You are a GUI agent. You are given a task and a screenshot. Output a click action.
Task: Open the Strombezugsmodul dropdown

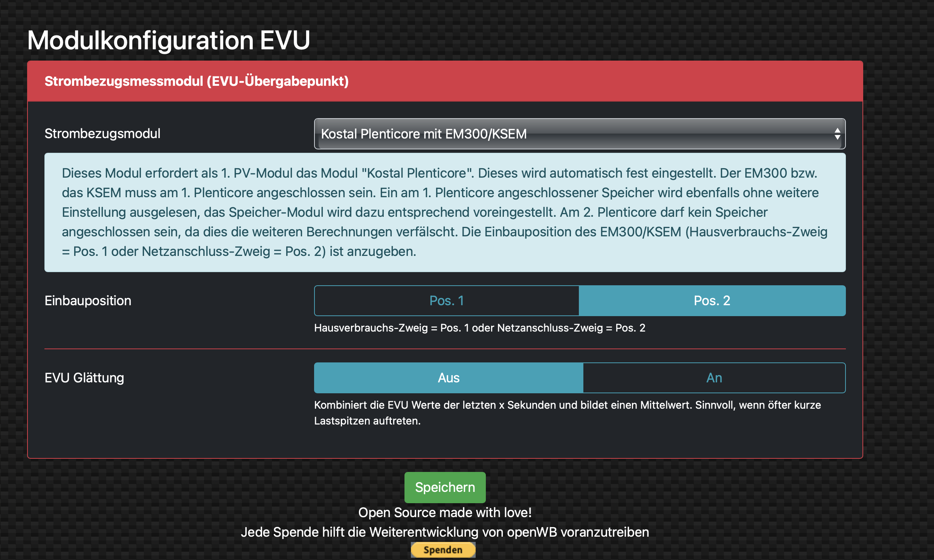pos(579,134)
